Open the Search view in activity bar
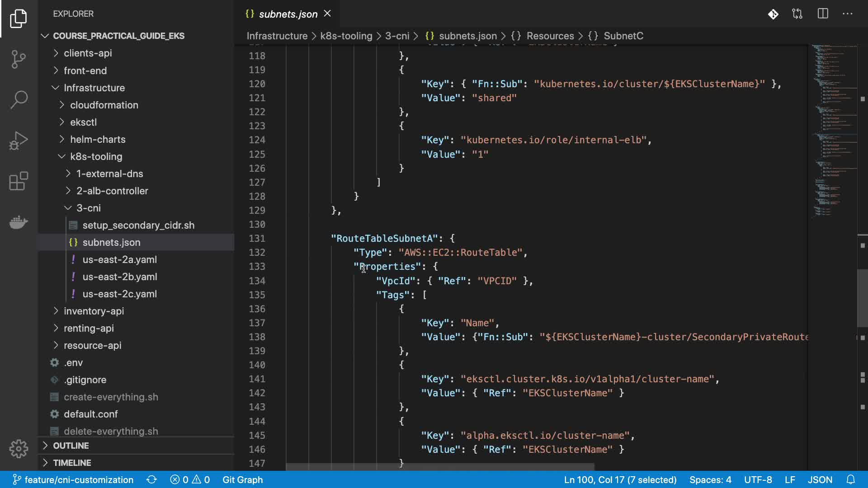Screen dimensions: 868x488 click(x=19, y=99)
